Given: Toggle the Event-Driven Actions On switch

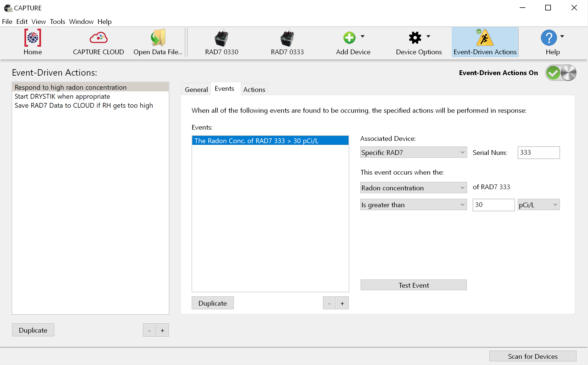Looking at the screenshot, I should (x=561, y=73).
